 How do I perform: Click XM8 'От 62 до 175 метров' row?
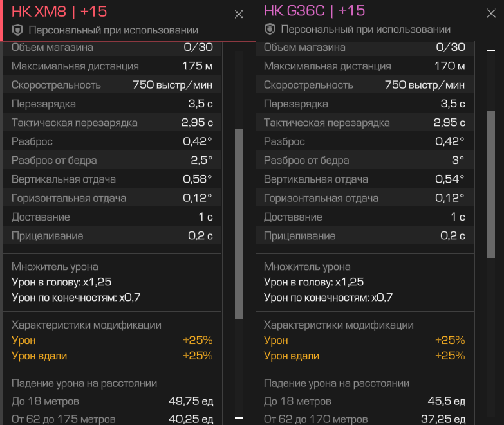(x=112, y=419)
